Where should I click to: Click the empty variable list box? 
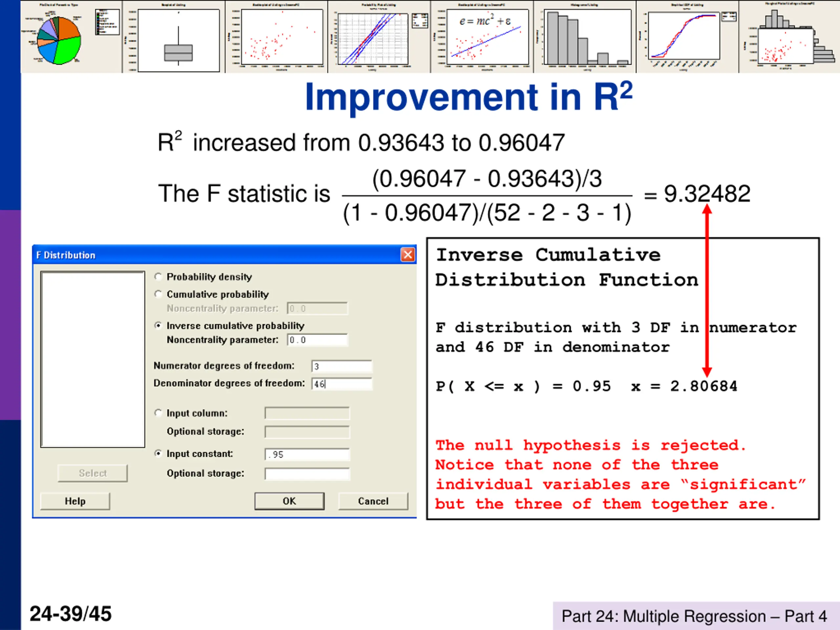[x=93, y=359]
